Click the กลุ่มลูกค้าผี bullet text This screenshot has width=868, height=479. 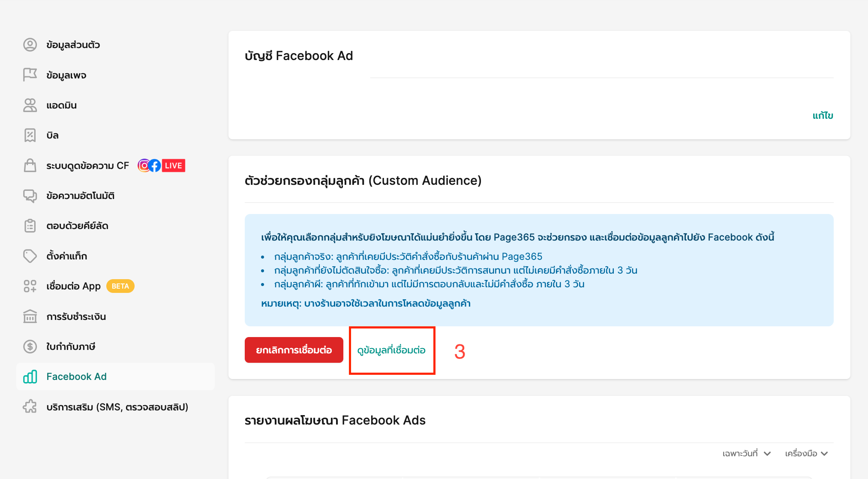pyautogui.click(x=429, y=284)
